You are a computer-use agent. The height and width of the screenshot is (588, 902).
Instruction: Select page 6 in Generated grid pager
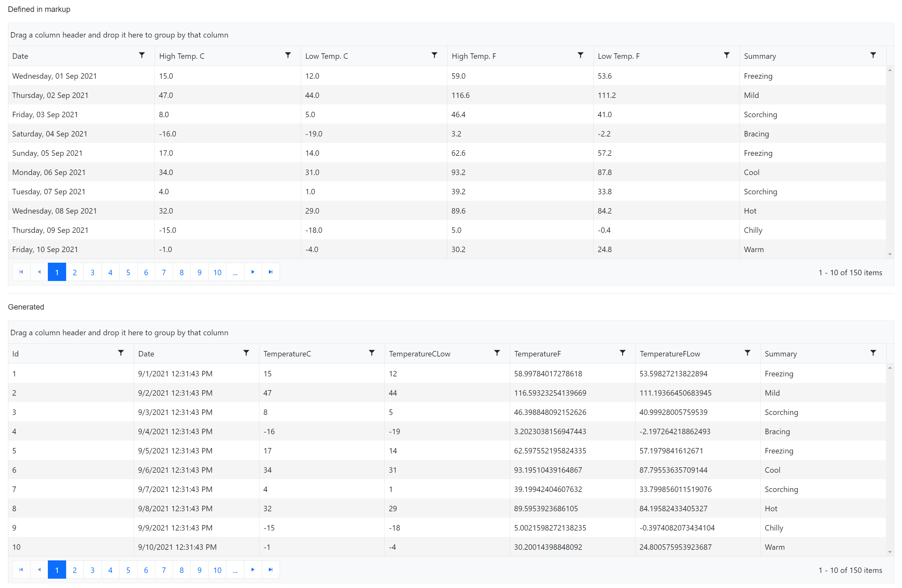point(146,570)
